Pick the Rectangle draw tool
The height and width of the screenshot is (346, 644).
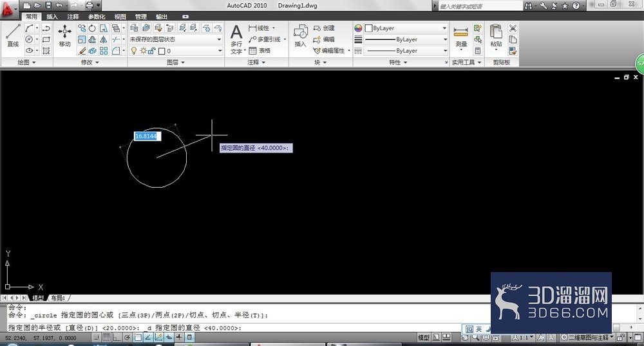(46, 39)
